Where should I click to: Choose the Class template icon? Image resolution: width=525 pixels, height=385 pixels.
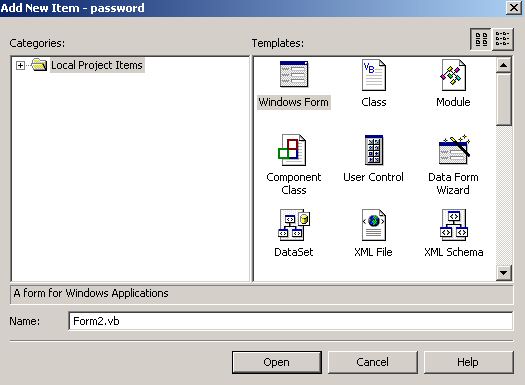coord(374,75)
